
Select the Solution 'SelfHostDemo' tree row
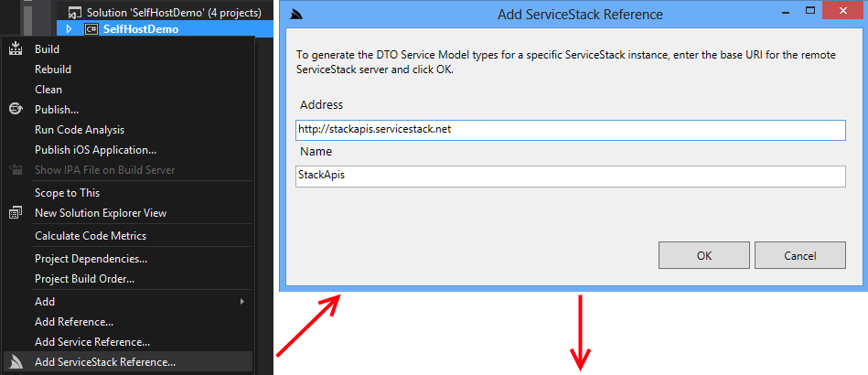click(165, 12)
